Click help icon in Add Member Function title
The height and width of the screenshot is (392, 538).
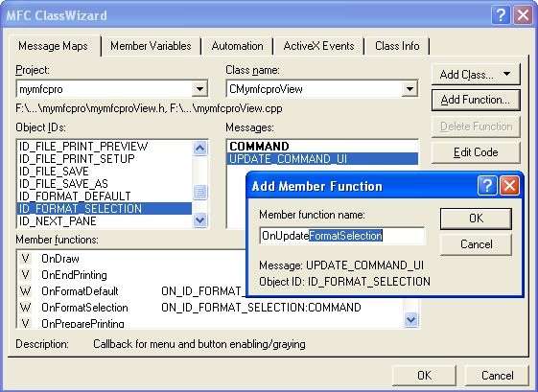pos(487,186)
